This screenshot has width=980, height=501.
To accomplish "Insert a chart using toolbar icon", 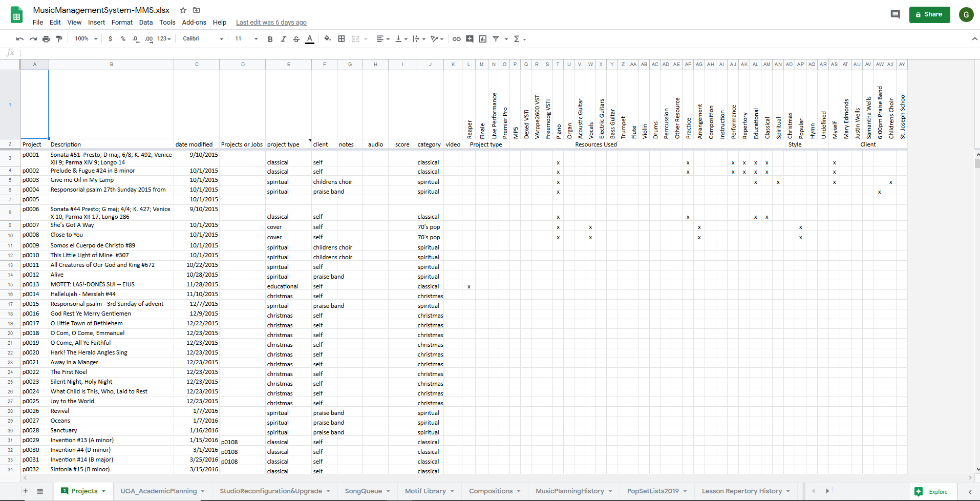I will (482, 39).
